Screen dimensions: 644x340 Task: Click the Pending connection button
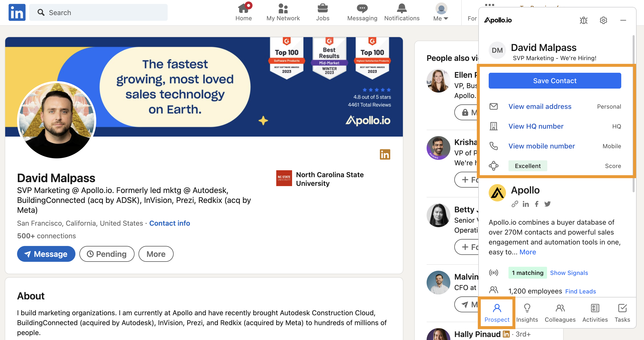pos(107,254)
